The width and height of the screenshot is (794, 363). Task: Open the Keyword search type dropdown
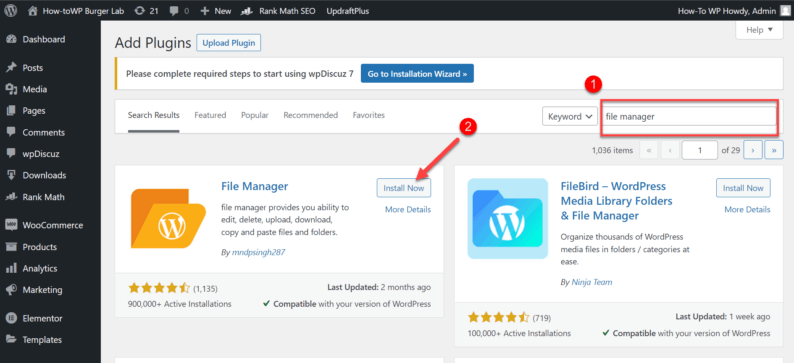tap(570, 116)
